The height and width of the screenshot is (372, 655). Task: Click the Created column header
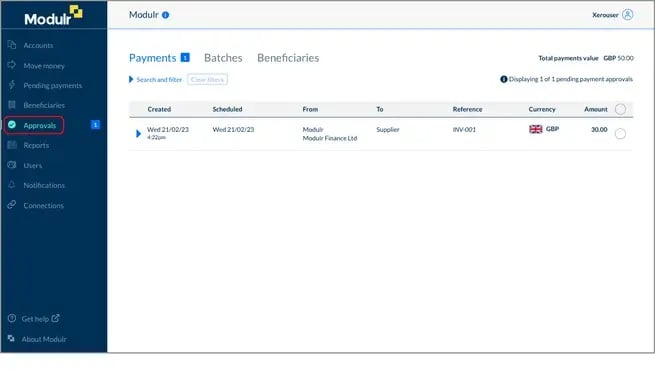pyautogui.click(x=159, y=109)
